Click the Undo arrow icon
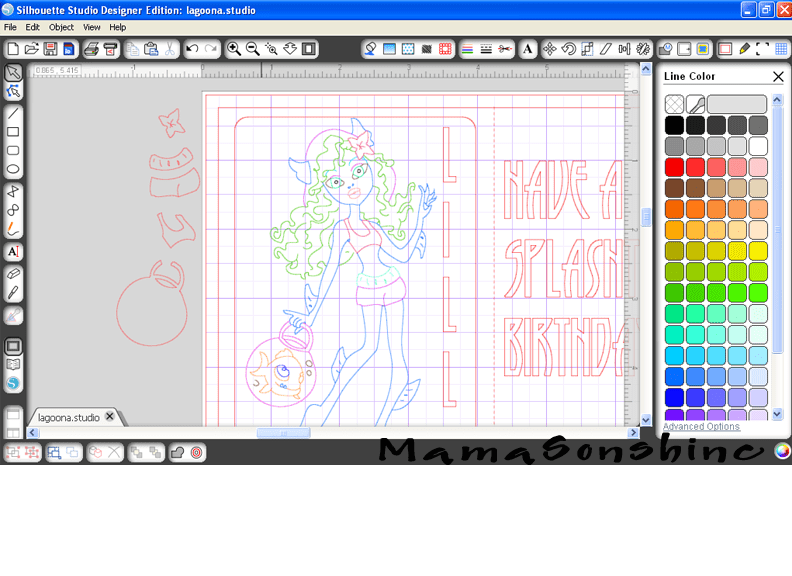Screen dimensions: 792x576 point(192,48)
